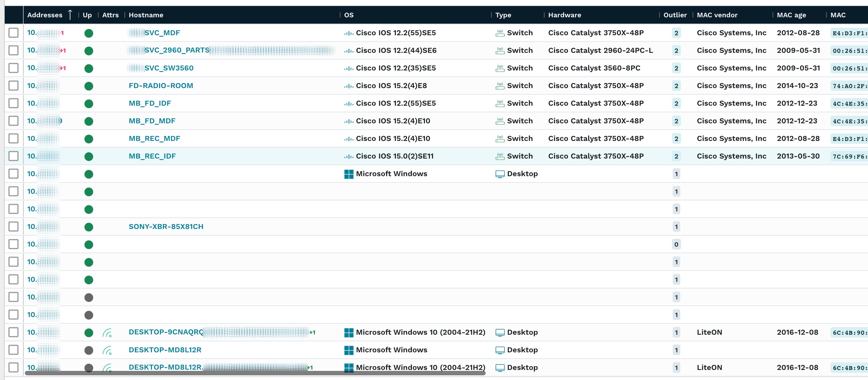Click outlier badge 0 in table
Screen dimensions: 868x380
click(676, 244)
